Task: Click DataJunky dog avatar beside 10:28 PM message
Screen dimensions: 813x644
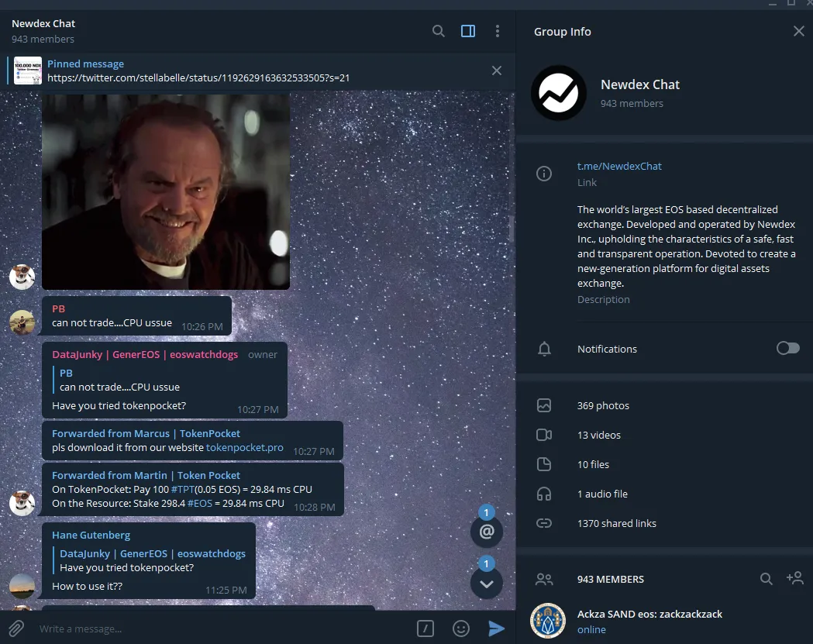Action: [x=22, y=503]
